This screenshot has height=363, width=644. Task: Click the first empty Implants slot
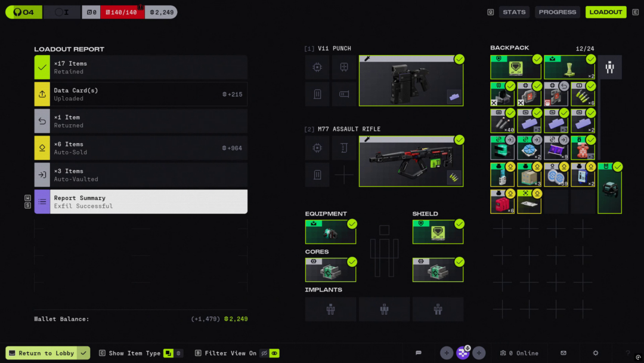pos(330,309)
